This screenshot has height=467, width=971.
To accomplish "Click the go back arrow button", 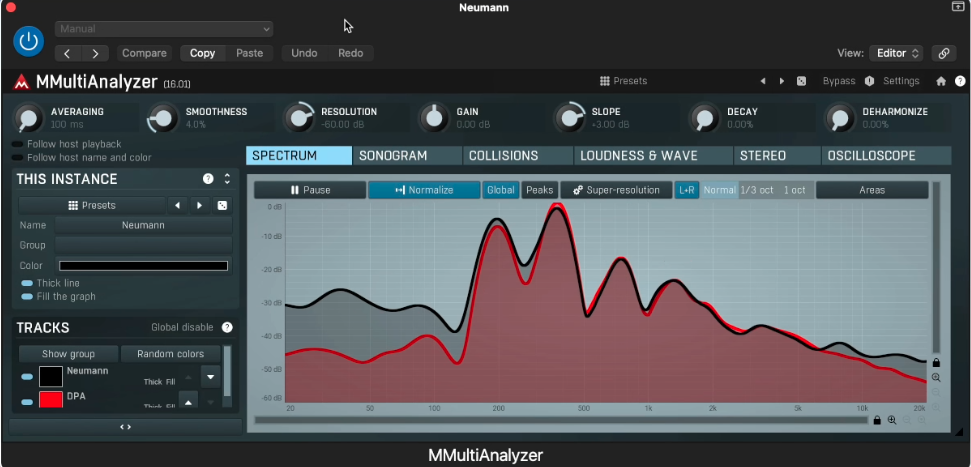I will (67, 53).
